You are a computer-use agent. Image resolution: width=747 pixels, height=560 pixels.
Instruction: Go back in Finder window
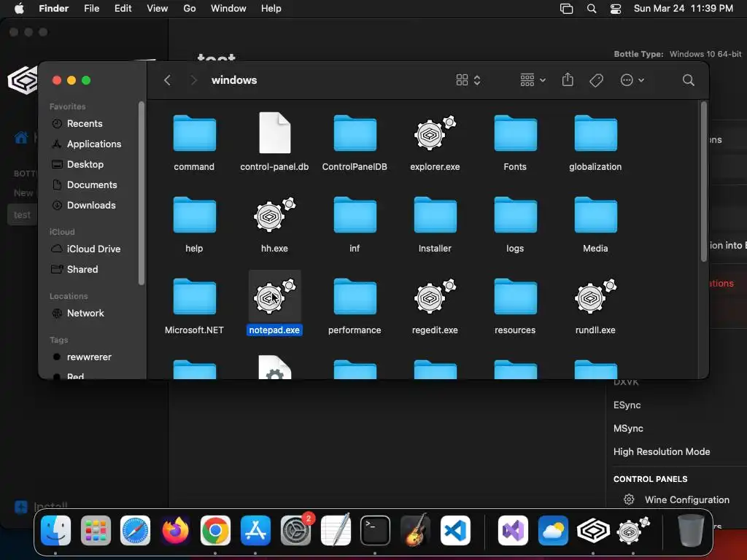(x=167, y=80)
